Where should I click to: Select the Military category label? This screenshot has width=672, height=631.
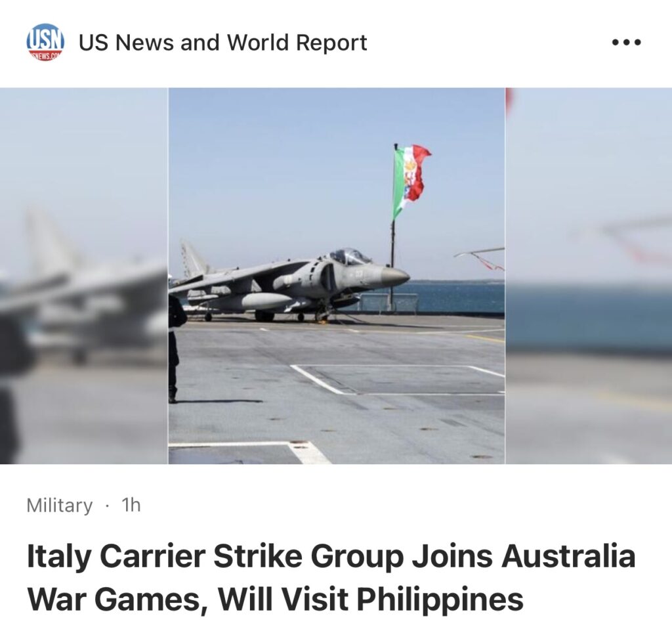point(59,505)
